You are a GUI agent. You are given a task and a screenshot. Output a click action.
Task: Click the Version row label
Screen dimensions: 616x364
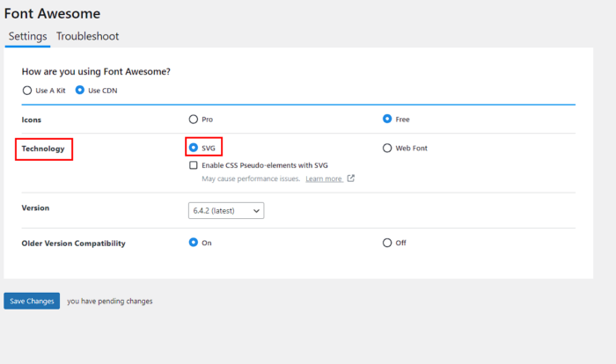(x=35, y=208)
